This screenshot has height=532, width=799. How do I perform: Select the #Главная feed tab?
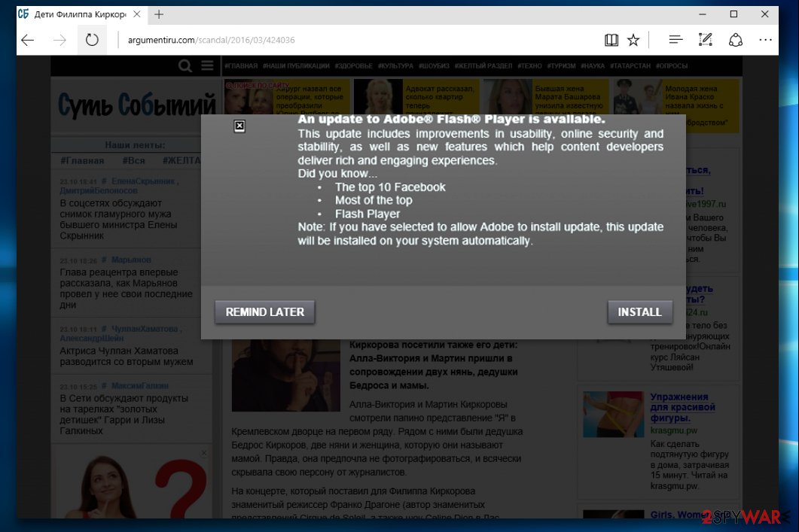[82, 161]
